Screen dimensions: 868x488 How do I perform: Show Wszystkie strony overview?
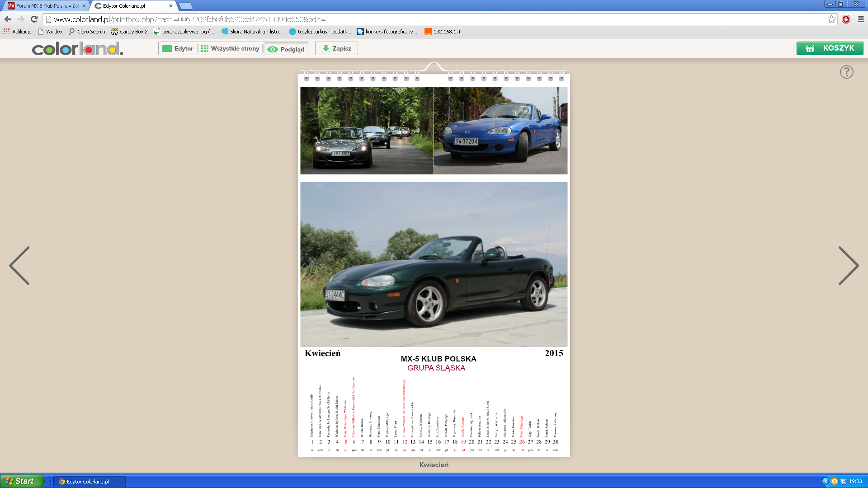[x=230, y=48]
